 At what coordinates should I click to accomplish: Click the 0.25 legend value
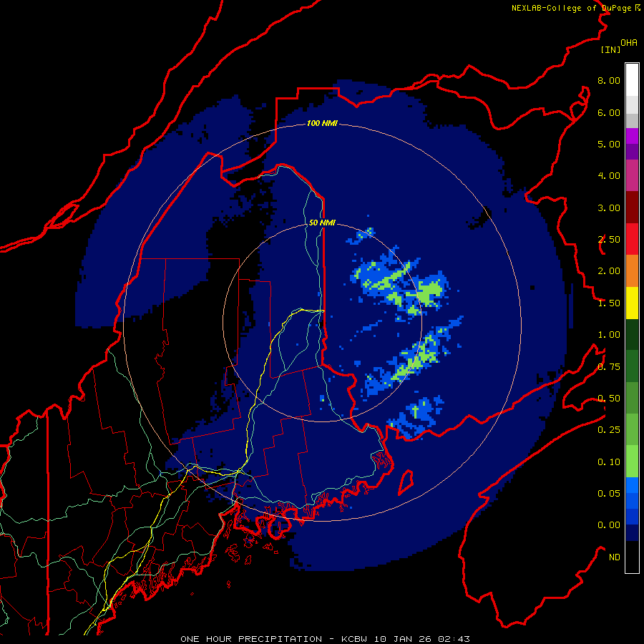click(x=609, y=430)
